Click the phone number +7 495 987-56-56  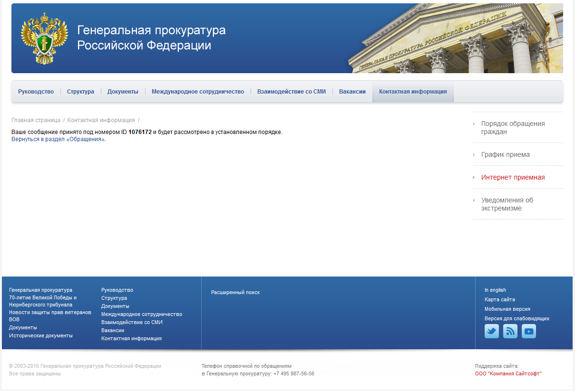[x=294, y=373]
